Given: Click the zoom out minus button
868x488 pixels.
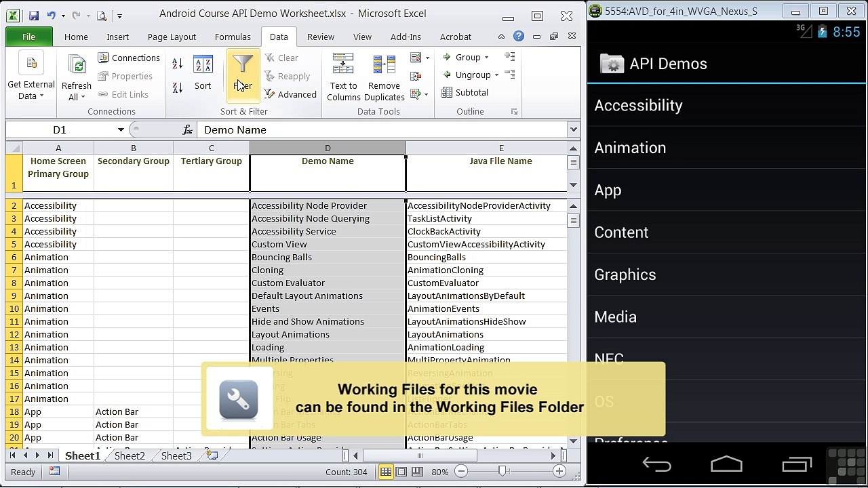Looking at the screenshot, I should [x=460, y=472].
